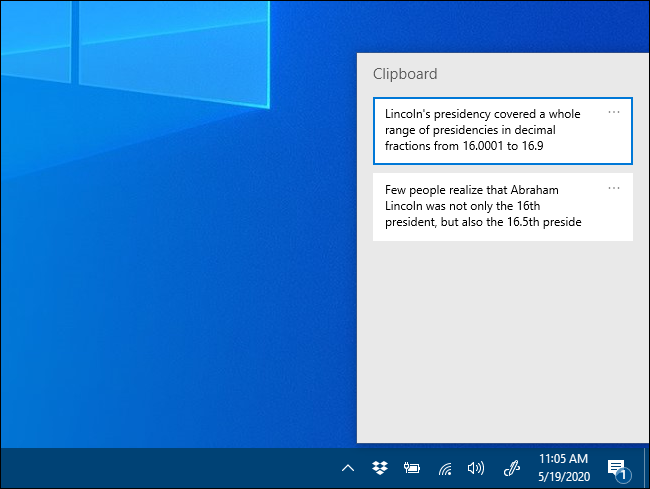650x489 pixels.
Task: Click the Clipboard panel heading
Action: (405, 74)
